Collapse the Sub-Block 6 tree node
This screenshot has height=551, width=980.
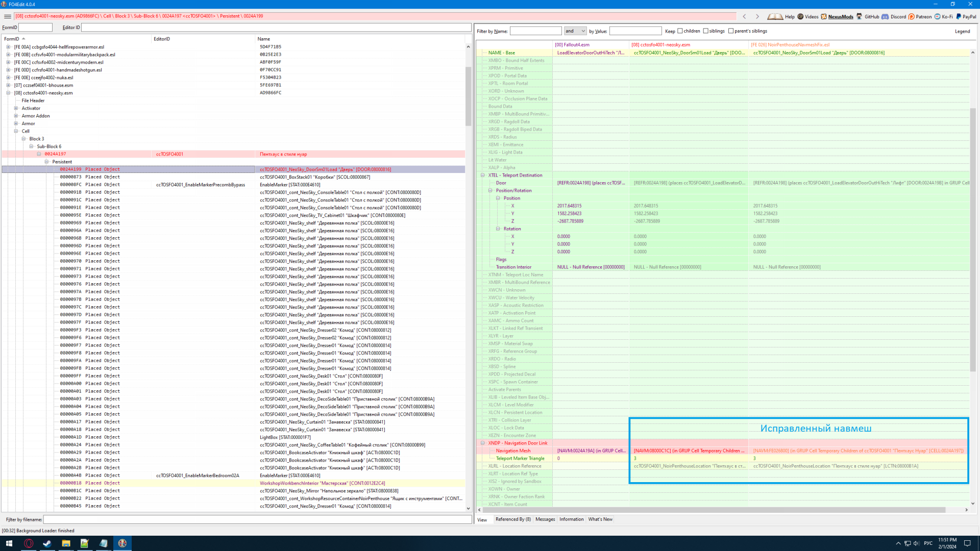31,146
